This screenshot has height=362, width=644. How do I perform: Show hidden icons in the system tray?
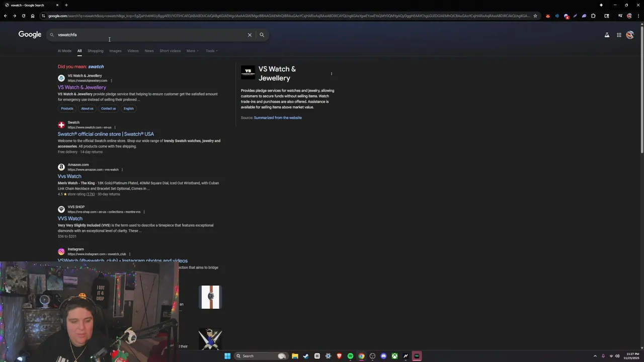(x=595, y=356)
